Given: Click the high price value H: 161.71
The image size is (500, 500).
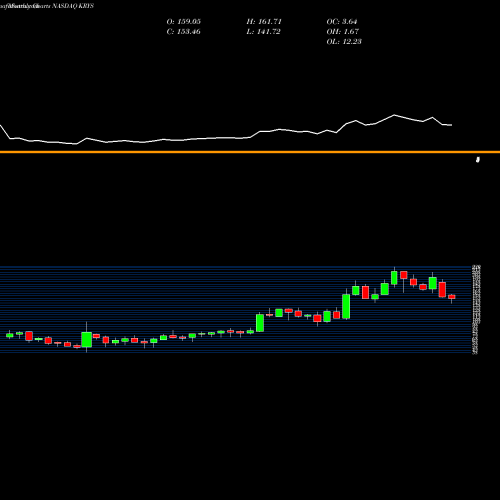Looking at the screenshot, I should (264, 22).
